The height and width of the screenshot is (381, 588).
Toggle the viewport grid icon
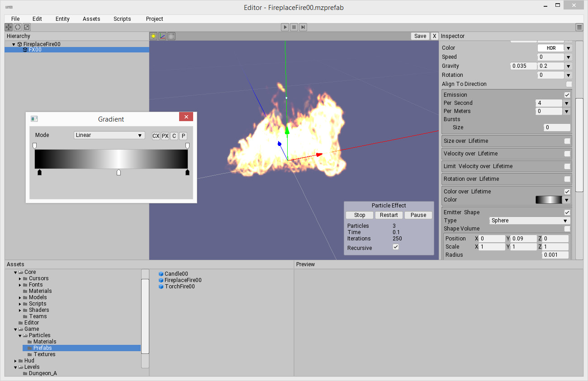(x=171, y=36)
